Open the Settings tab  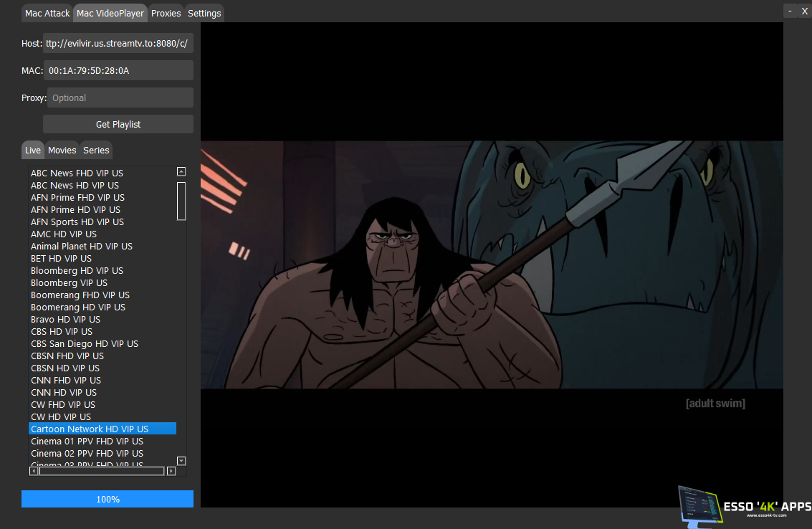tap(204, 13)
